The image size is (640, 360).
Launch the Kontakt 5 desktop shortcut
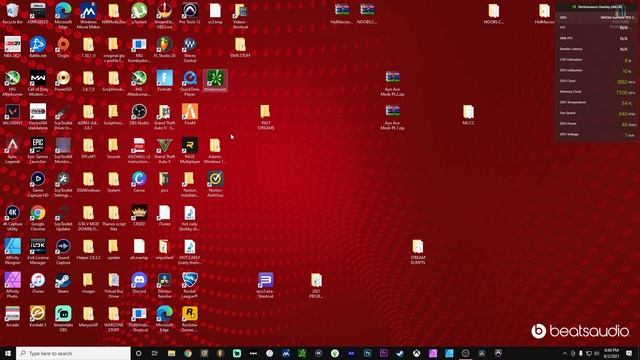(x=38, y=316)
